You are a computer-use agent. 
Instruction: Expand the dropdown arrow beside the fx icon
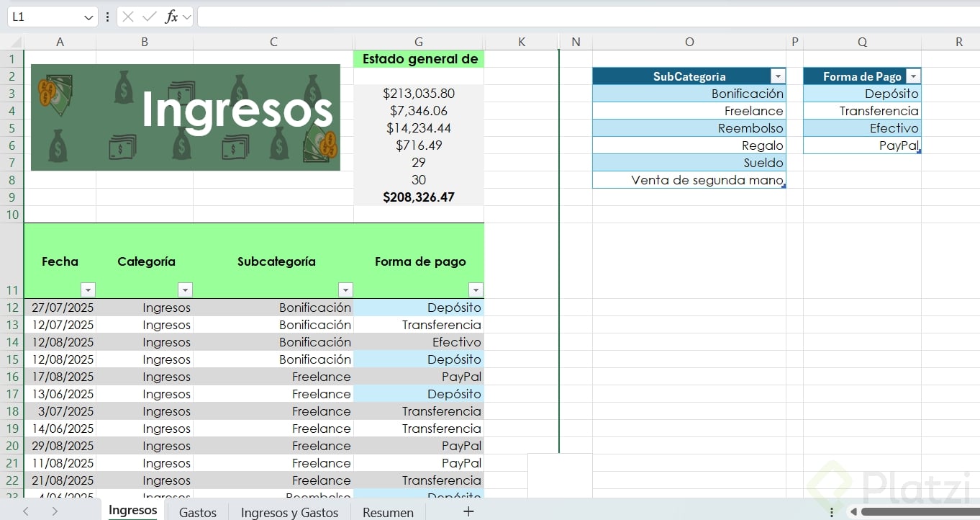point(186,17)
